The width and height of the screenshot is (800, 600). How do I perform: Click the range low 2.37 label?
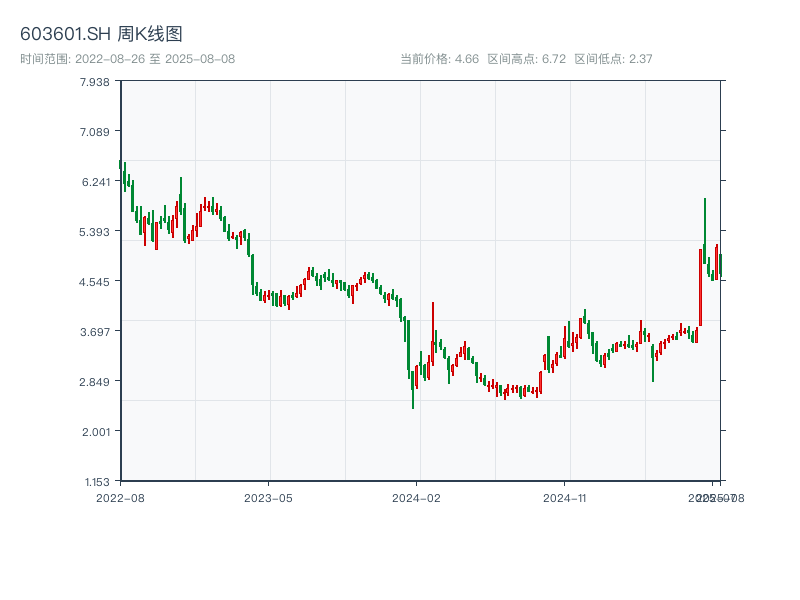pyautogui.click(x=613, y=59)
